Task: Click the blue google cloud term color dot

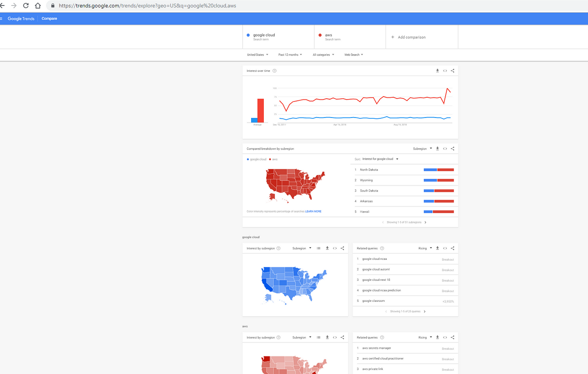Action: tap(248, 35)
